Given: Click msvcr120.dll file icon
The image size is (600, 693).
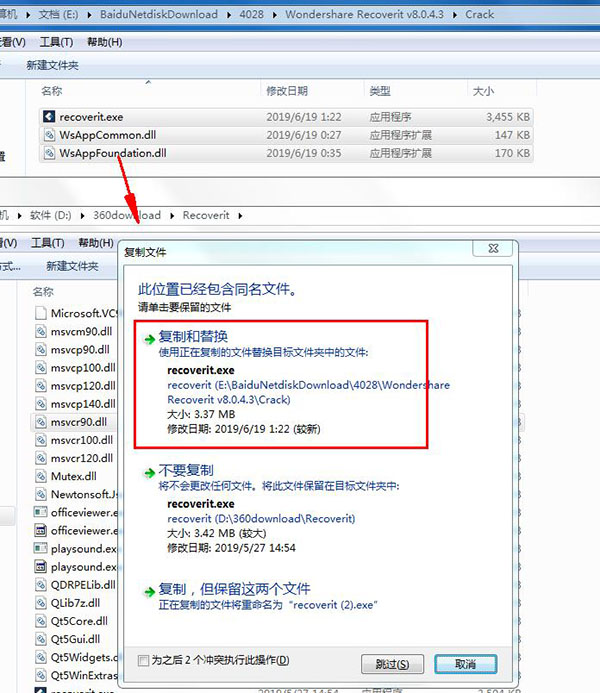Looking at the screenshot, I should point(41,458).
